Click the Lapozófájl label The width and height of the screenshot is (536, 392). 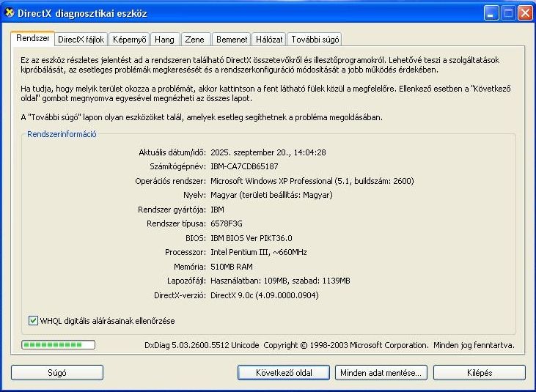coord(187,281)
